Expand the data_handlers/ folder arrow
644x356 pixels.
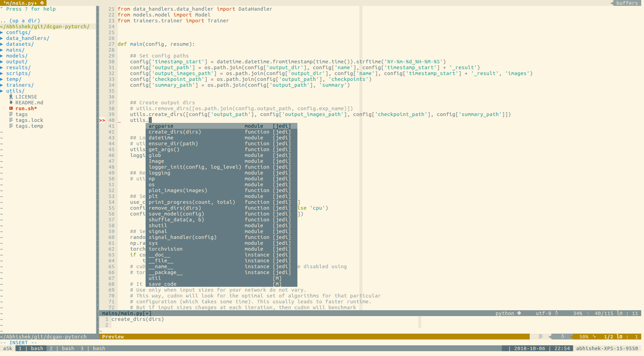point(2,38)
